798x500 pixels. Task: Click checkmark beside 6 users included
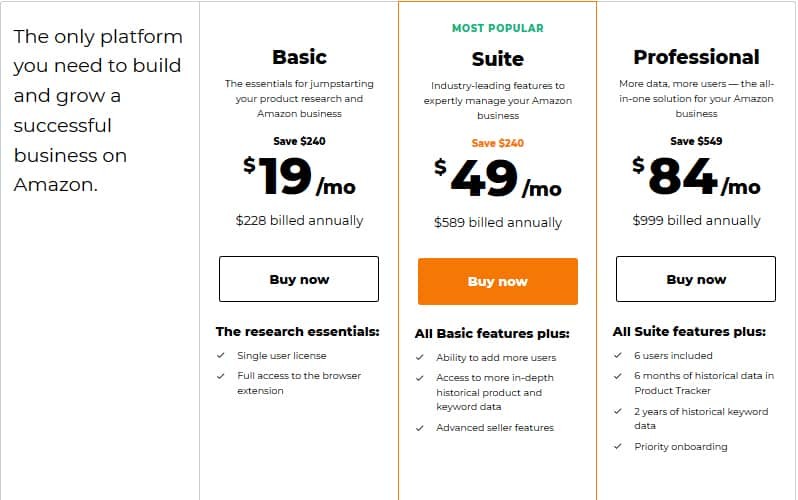[x=618, y=355]
